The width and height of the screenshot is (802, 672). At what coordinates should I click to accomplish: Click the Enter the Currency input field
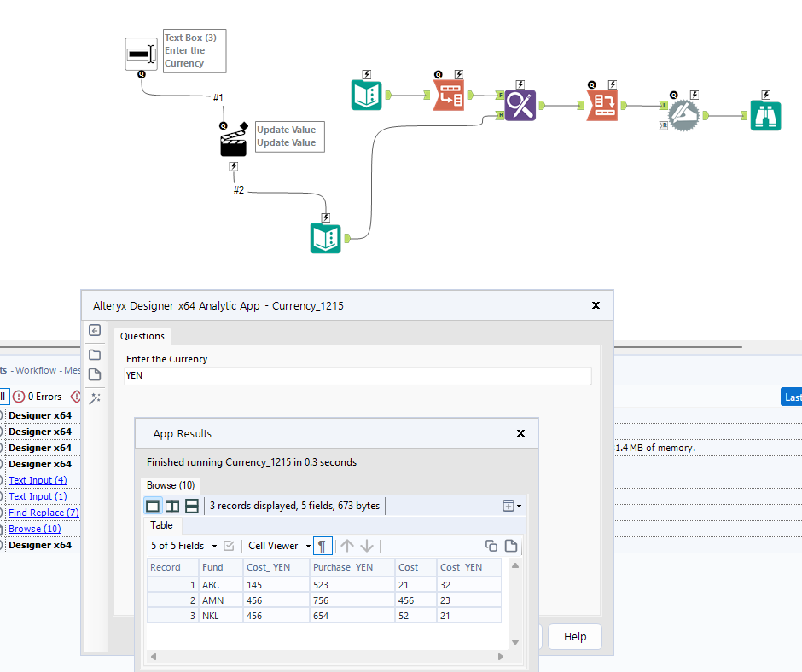[357, 375]
